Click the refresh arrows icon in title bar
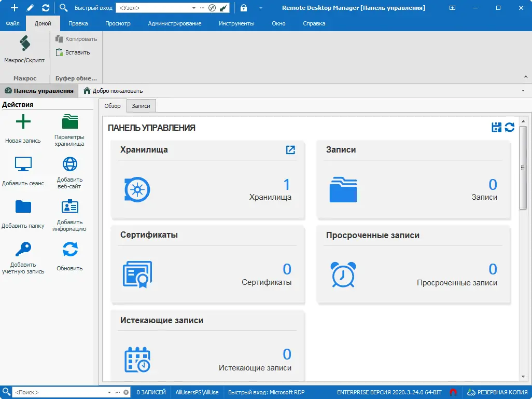The image size is (532, 399). (x=46, y=8)
